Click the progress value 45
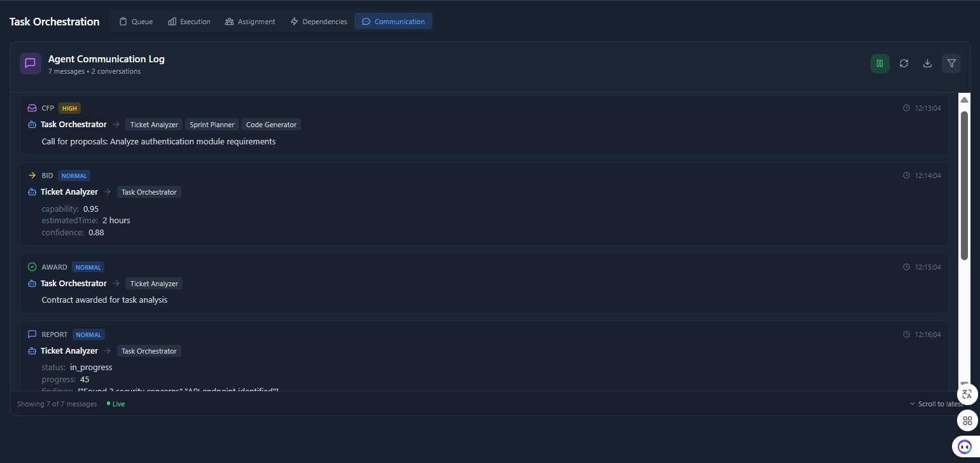The height and width of the screenshot is (463, 980). coord(85,380)
